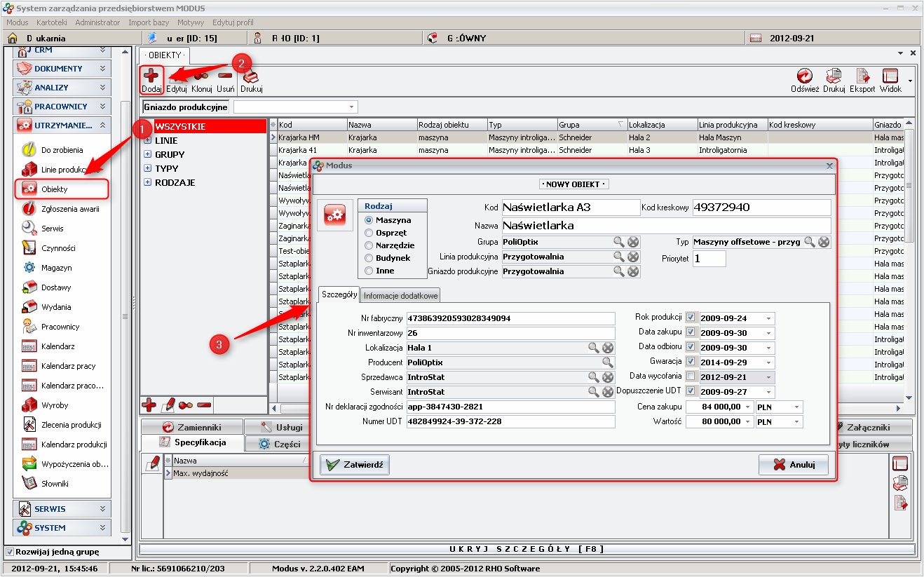
Task: Click the Odśwież refresh icon
Action: click(x=804, y=76)
